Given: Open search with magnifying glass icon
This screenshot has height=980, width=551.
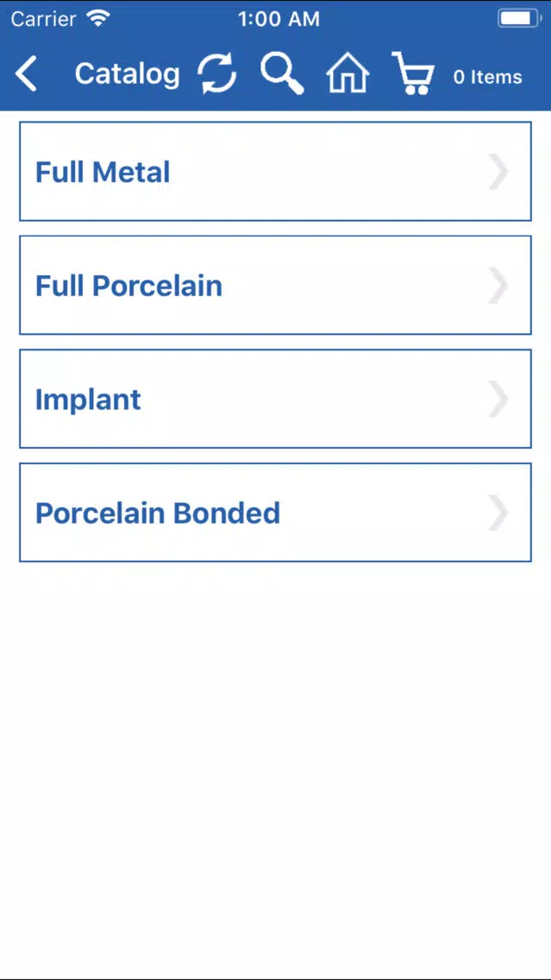Looking at the screenshot, I should pos(282,73).
